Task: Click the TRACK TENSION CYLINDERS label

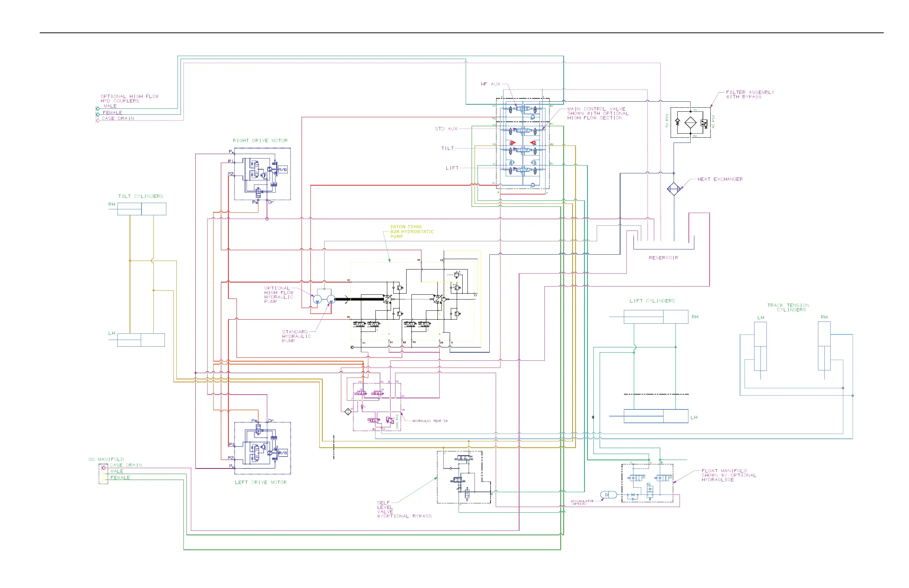Action: tap(788, 307)
